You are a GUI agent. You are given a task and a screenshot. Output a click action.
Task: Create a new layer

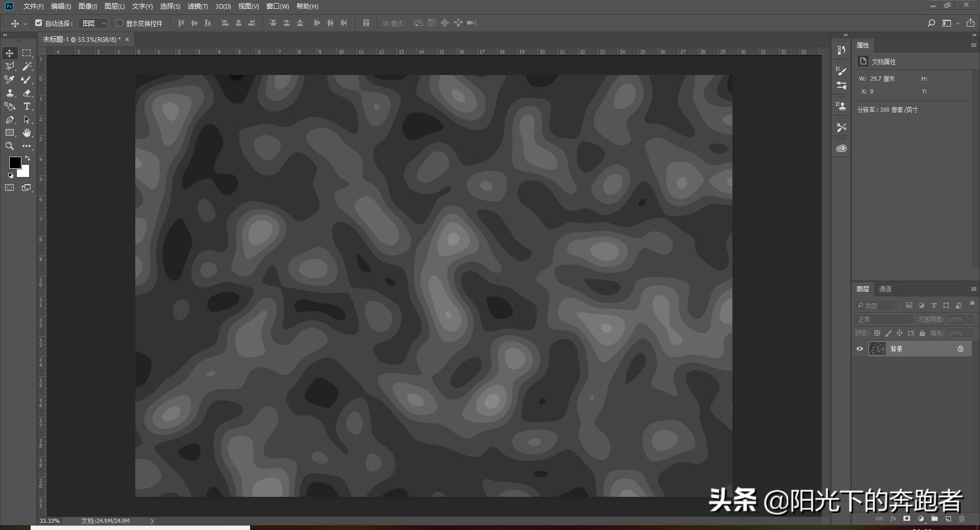948,519
